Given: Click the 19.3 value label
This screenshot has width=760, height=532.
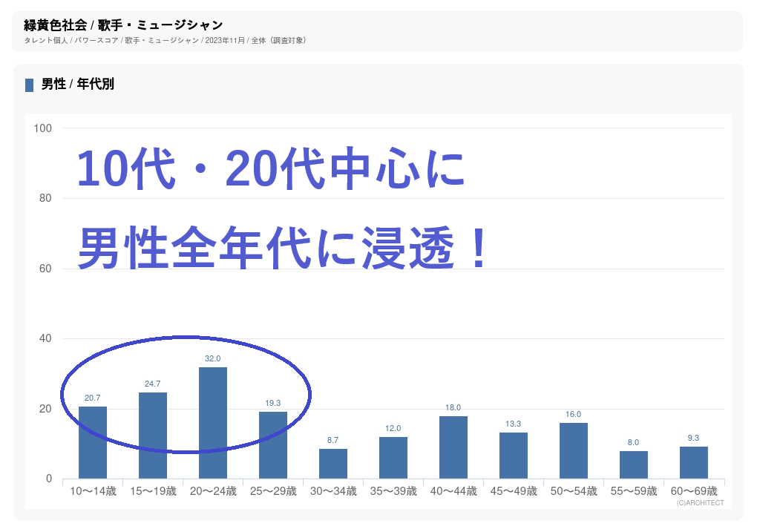Looking at the screenshot, I should pos(273,403).
